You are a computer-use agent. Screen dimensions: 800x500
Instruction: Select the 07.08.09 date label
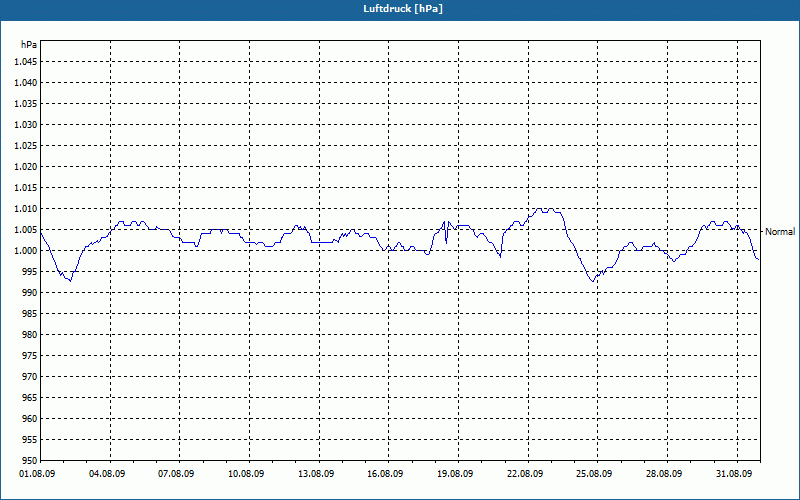(176, 474)
